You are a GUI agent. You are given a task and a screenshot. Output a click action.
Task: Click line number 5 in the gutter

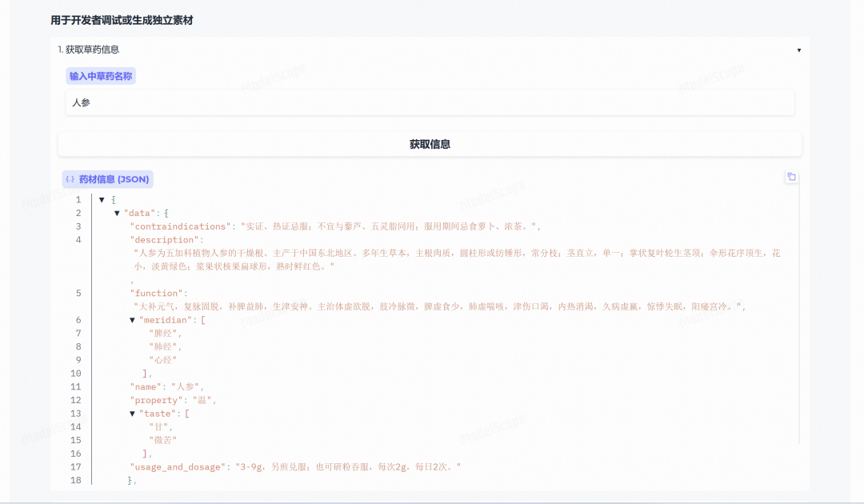point(78,293)
